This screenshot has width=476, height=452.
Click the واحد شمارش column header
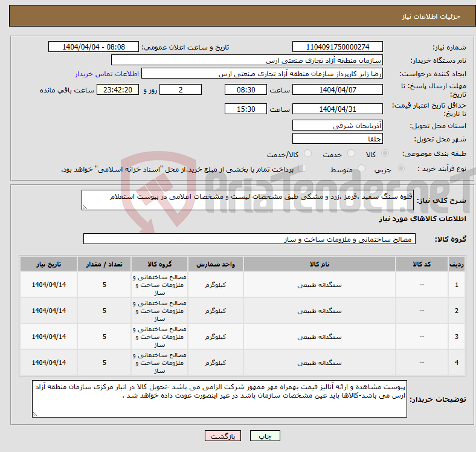pos(216,264)
